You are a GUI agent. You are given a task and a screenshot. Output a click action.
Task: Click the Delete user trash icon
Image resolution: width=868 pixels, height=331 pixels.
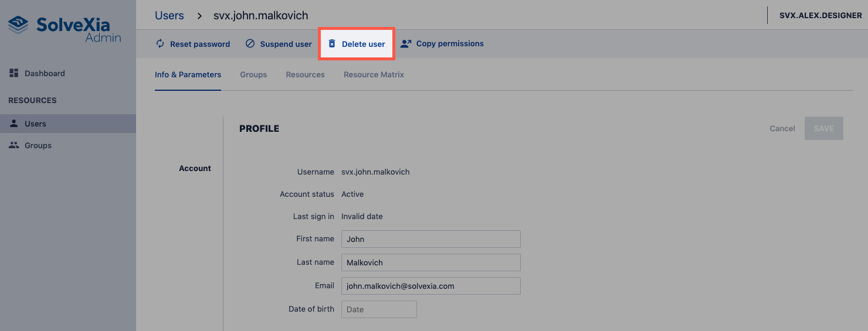[x=332, y=44]
